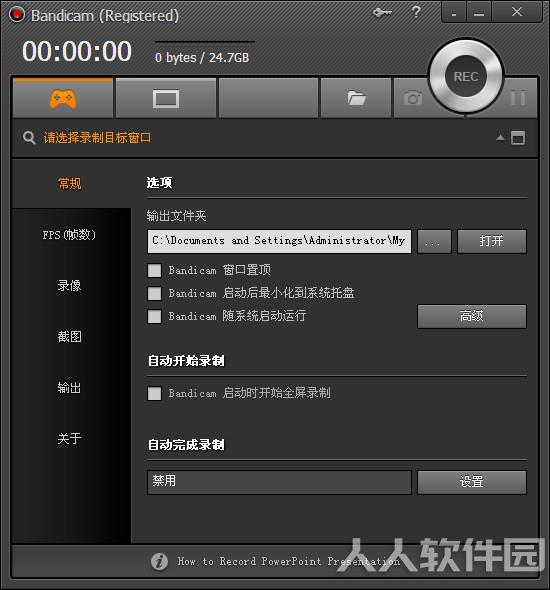The height and width of the screenshot is (590, 550).
Task: Click the 禁用 auto-complete status field
Action: (x=279, y=482)
